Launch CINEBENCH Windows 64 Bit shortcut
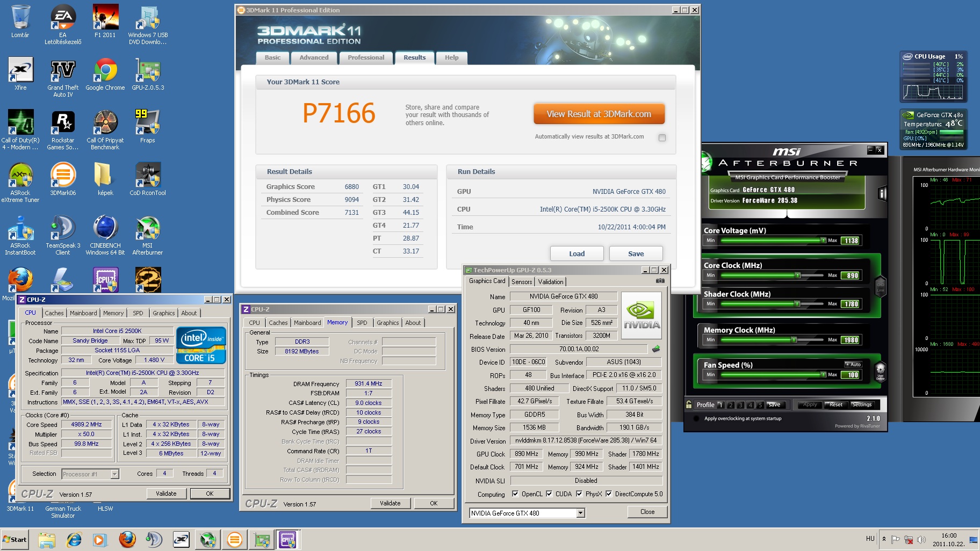The width and height of the screenshot is (980, 551). pyautogui.click(x=105, y=235)
